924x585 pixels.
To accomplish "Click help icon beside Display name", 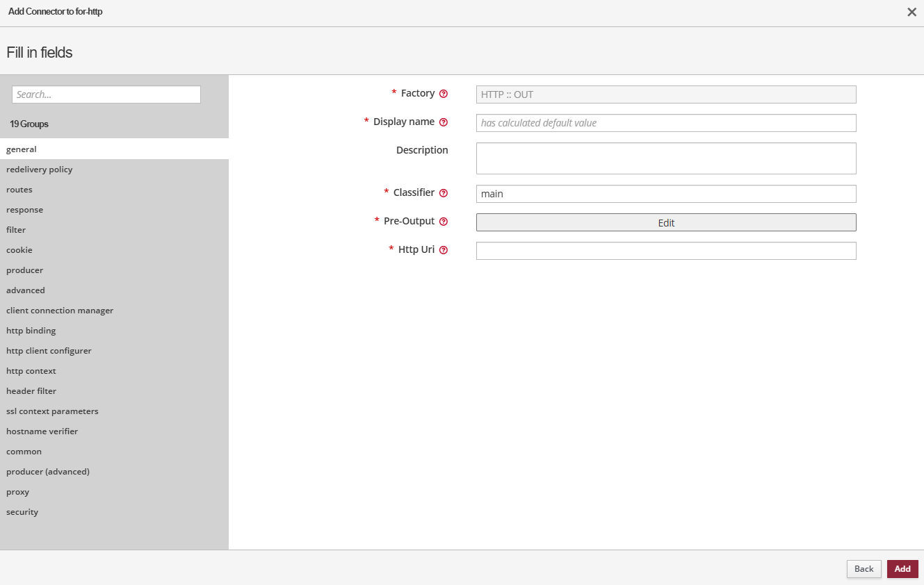I will (x=444, y=122).
